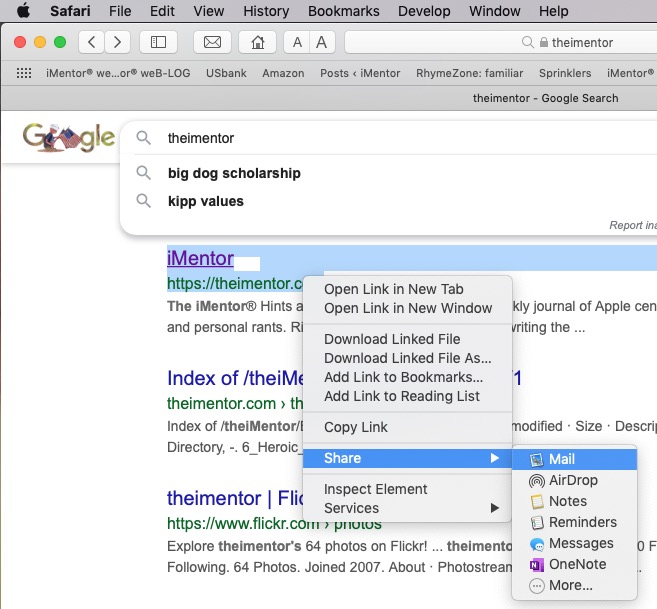The width and height of the screenshot is (657, 609).
Task: Click the OneNote icon in Share submenu
Action: [537, 565]
